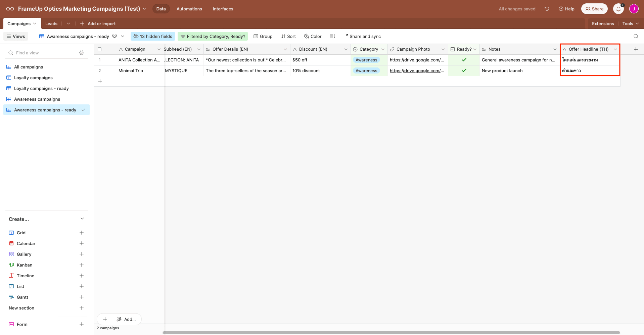Toggle the Ready? checkmark for Minimal Trio
This screenshot has width=644, height=335.
pyautogui.click(x=463, y=70)
